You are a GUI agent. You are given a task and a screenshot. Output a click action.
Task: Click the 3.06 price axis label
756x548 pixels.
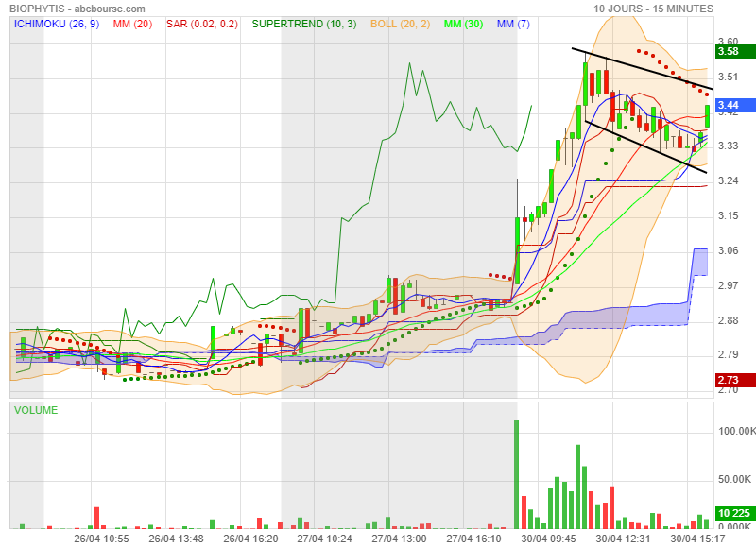coord(728,250)
